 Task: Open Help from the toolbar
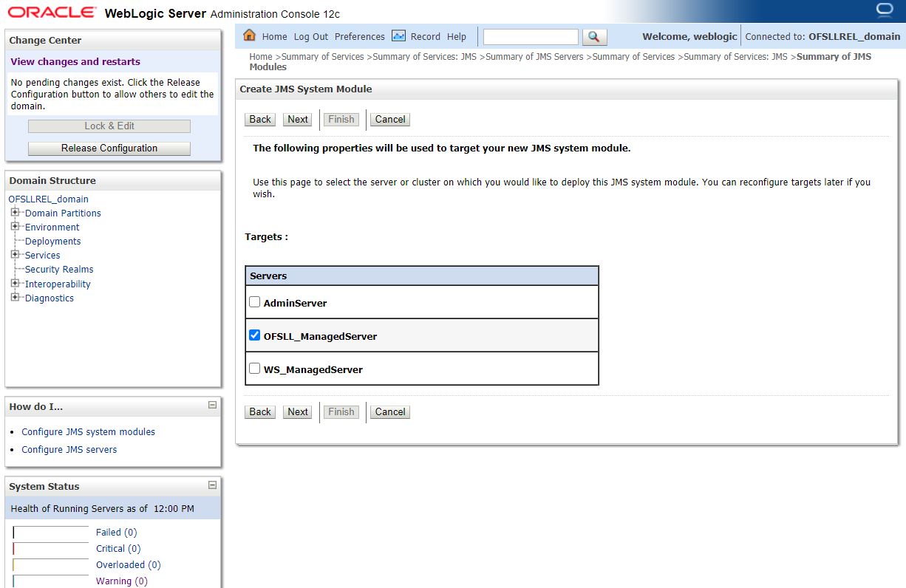coord(457,36)
